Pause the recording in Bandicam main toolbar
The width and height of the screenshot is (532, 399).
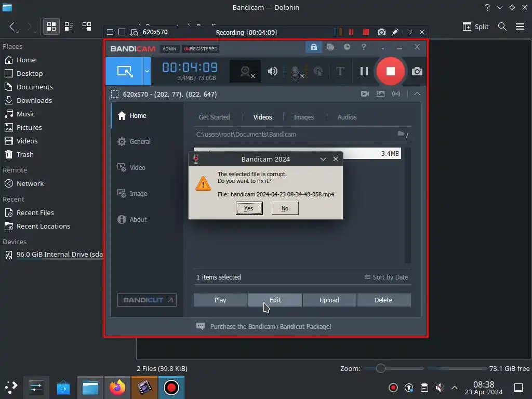click(x=364, y=71)
